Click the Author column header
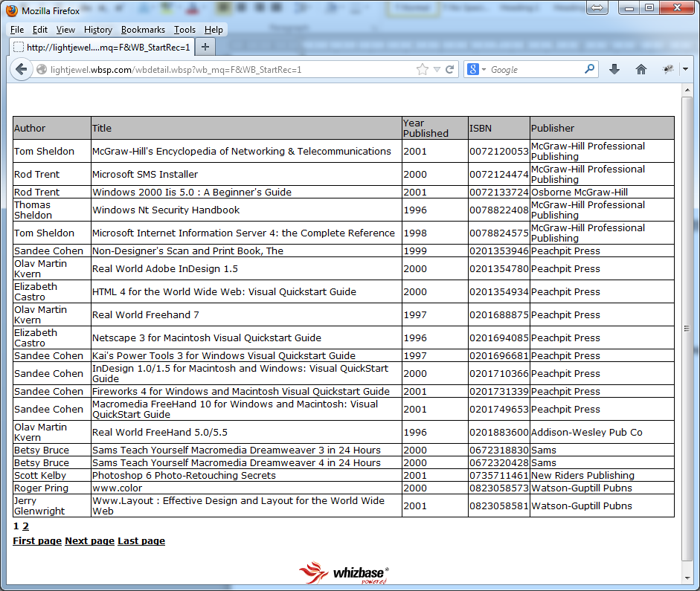Screen dimensions: 700x591 [52, 128]
